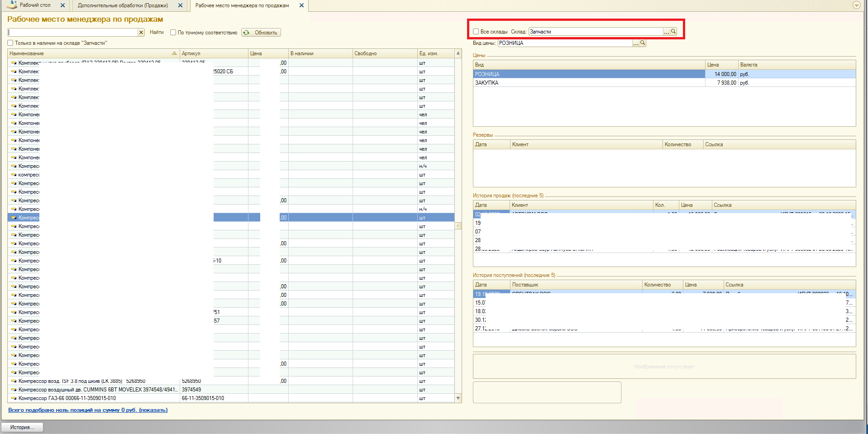Image resolution: width=868 pixels, height=434 pixels.
Task: Enable the Все склады checkbox
Action: [x=476, y=32]
